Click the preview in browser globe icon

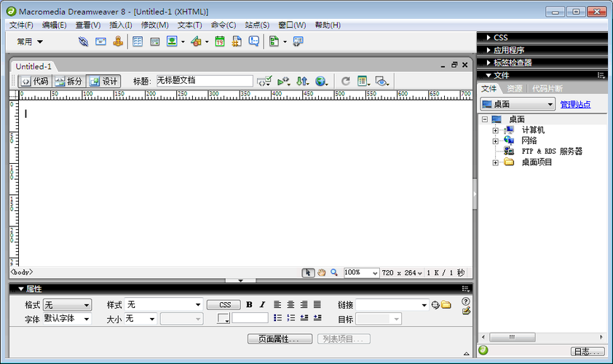pos(321,82)
